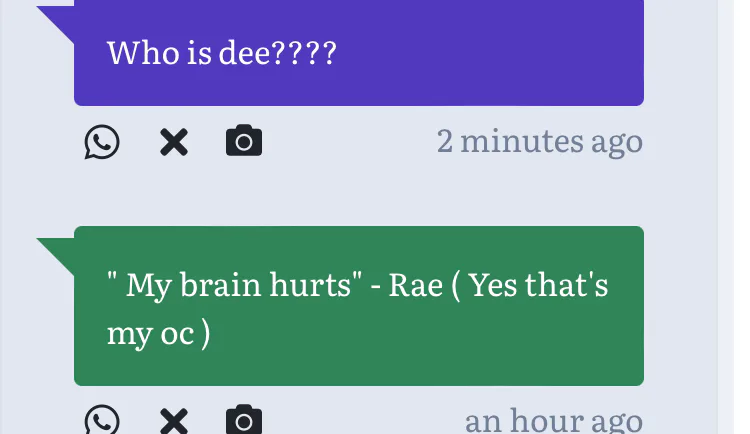Click the X icon under the green message

[x=174, y=421]
